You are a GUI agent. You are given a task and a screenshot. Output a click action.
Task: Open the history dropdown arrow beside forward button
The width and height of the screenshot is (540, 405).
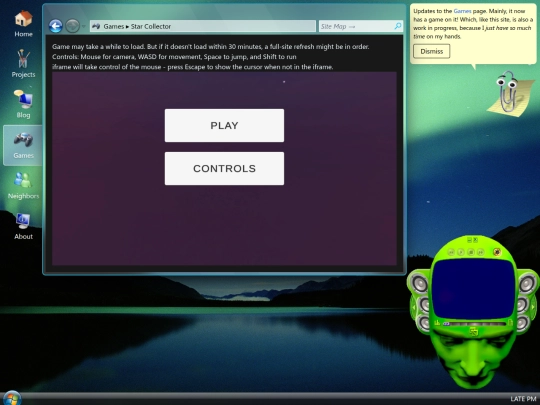[x=83, y=27]
